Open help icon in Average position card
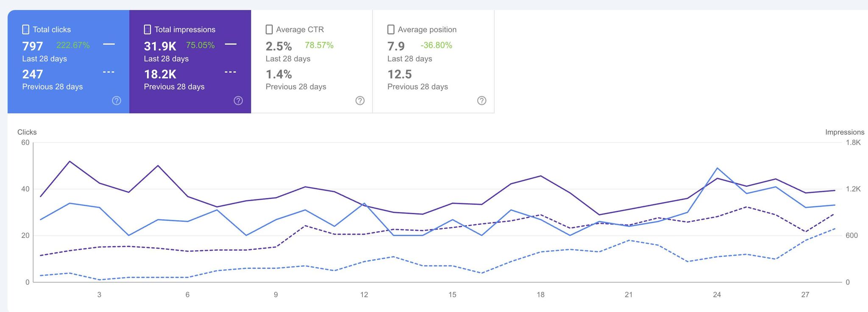The height and width of the screenshot is (312, 868). [481, 101]
